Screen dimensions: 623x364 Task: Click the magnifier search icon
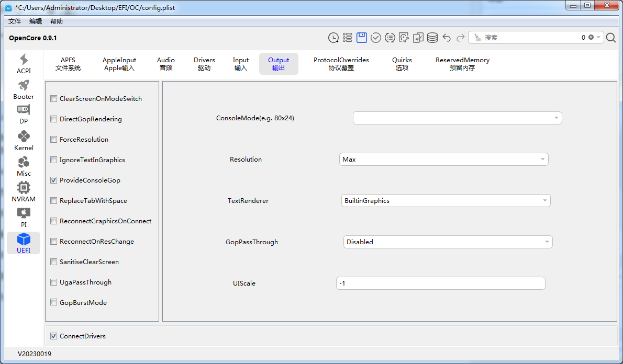tap(611, 38)
